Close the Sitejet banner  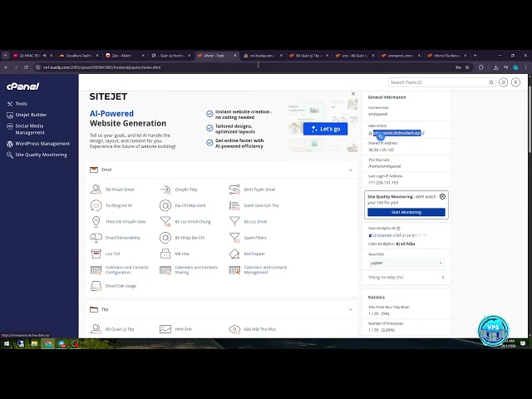coord(353,94)
